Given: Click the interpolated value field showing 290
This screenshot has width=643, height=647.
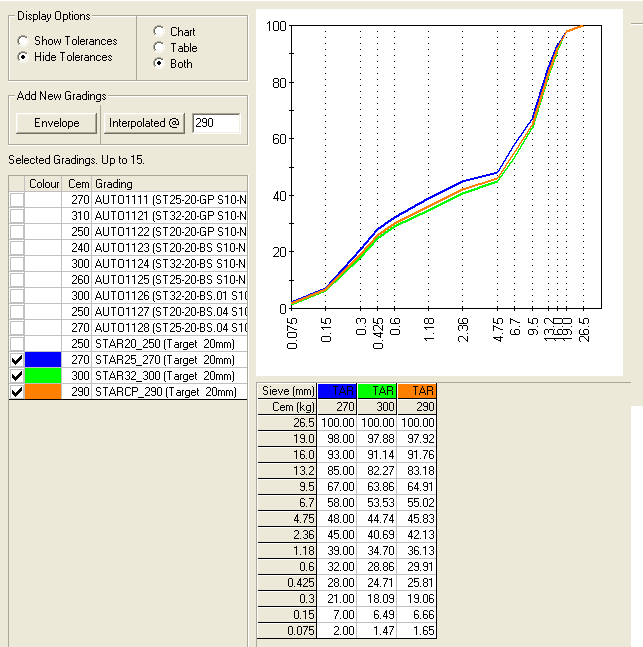Looking at the screenshot, I should [x=216, y=123].
